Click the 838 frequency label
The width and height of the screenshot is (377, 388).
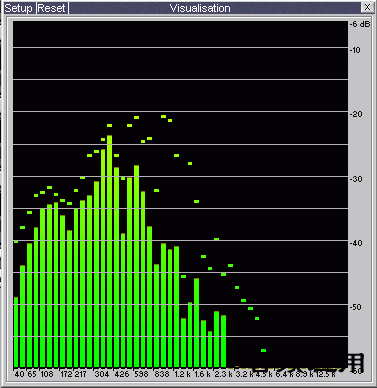point(162,374)
